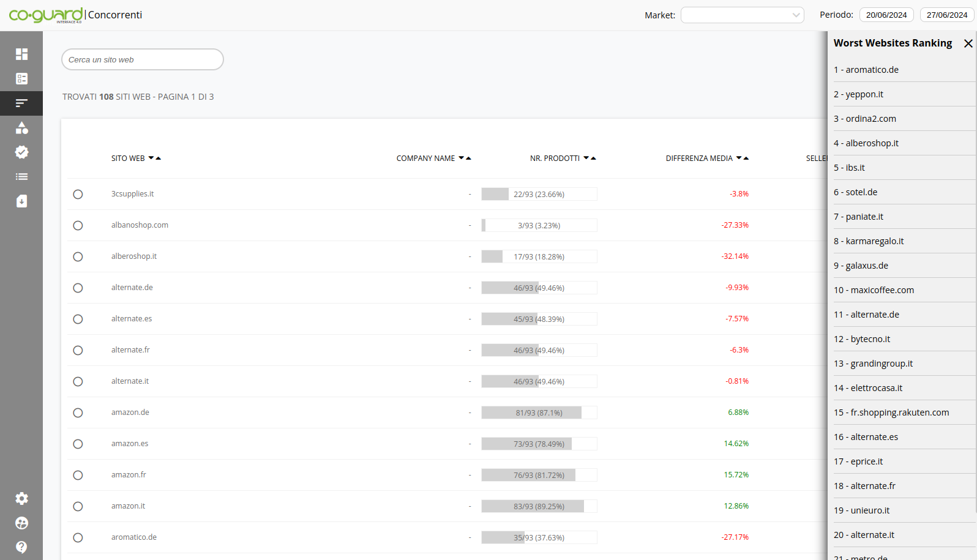Open settings via the gear icon
This screenshot has height=560, width=977.
tap(21, 499)
